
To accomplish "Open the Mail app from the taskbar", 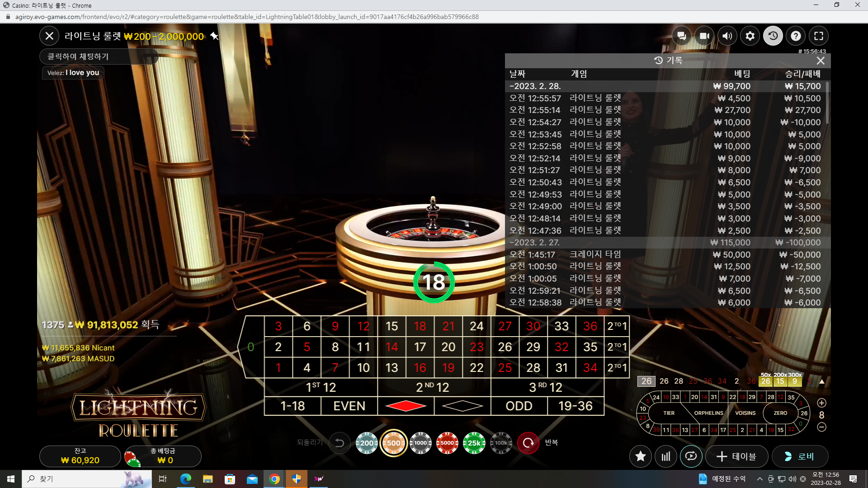I will pos(252,479).
